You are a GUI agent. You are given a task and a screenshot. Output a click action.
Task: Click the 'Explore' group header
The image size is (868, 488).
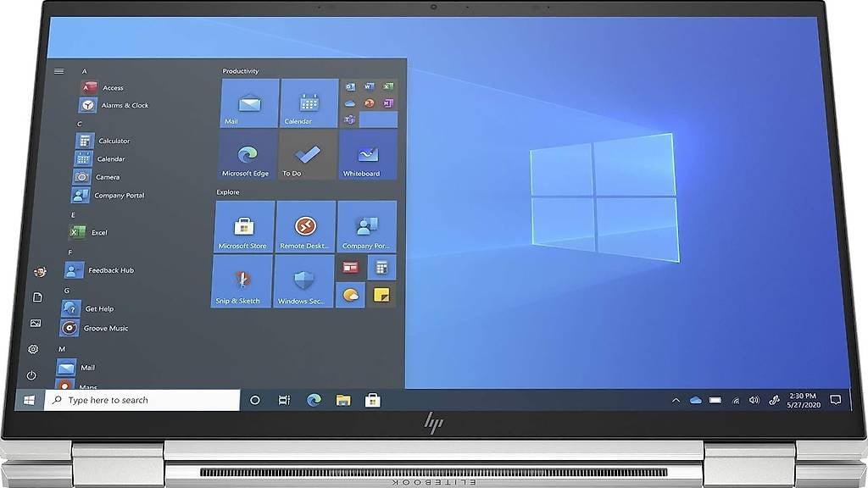pos(227,192)
